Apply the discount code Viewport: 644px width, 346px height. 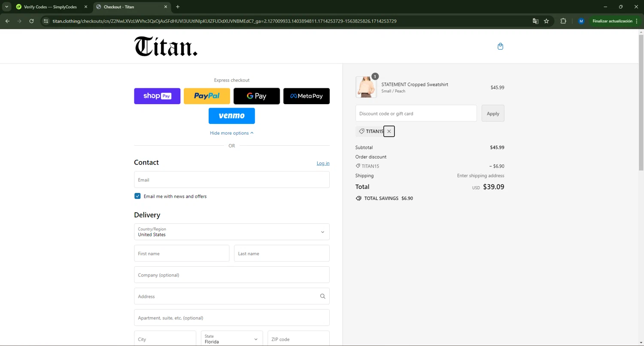tap(493, 113)
